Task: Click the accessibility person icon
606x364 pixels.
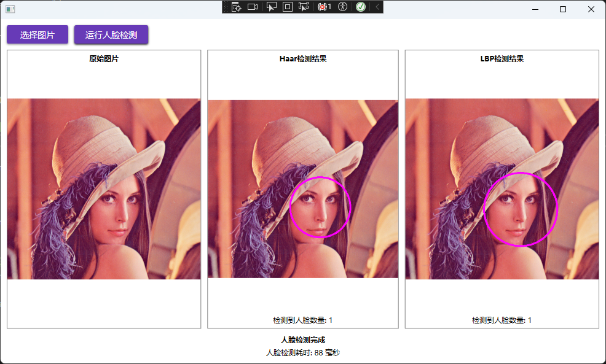Action: pyautogui.click(x=343, y=7)
